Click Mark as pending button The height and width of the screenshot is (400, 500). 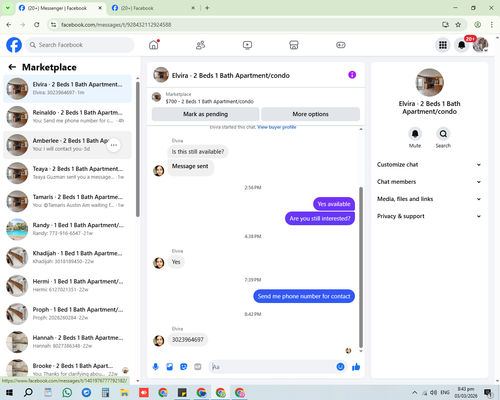[205, 114]
